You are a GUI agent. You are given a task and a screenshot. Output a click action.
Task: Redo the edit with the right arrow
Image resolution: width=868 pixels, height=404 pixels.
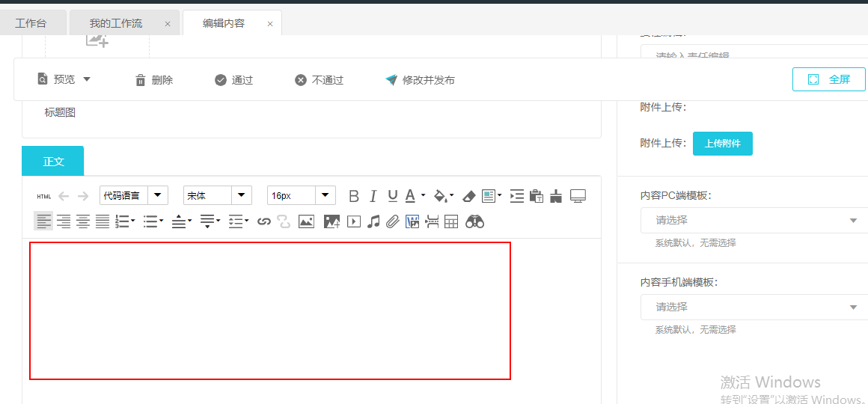point(83,196)
